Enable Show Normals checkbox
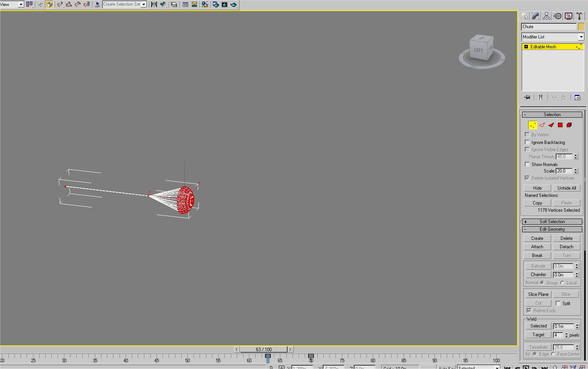The image size is (588, 369). click(527, 164)
